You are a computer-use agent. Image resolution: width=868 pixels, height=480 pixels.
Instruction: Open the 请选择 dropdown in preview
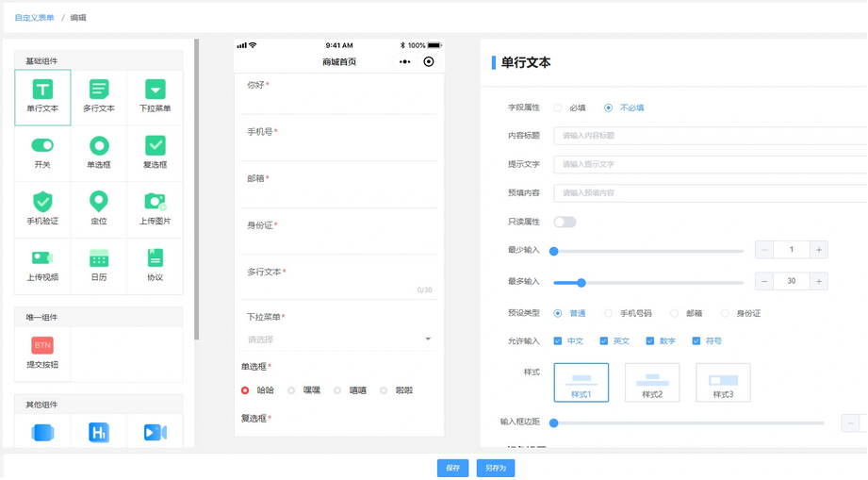click(339, 339)
